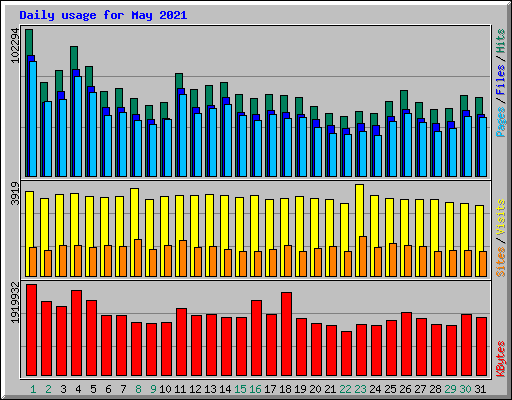The image size is (512, 400).
Task: Click the red KBytes bar for day 30
Action: pyautogui.click(x=467, y=345)
